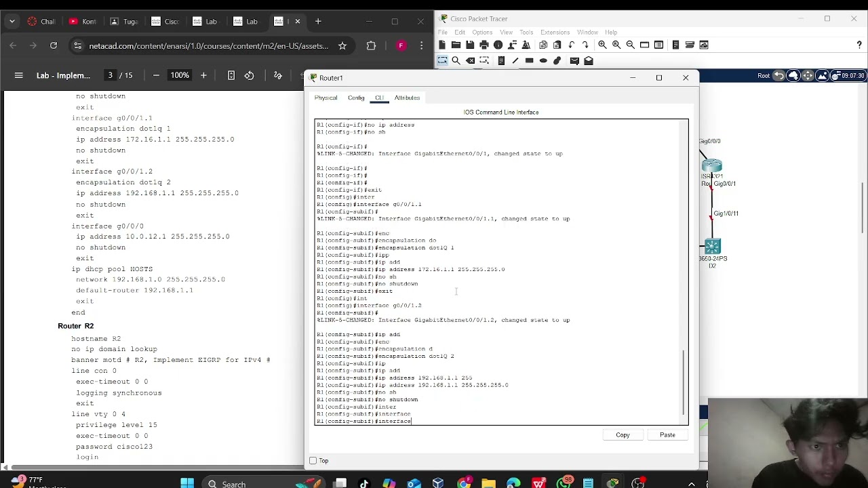Open the PDF viewer sidebar menu
Screen dimensions: 868x488
(19, 75)
